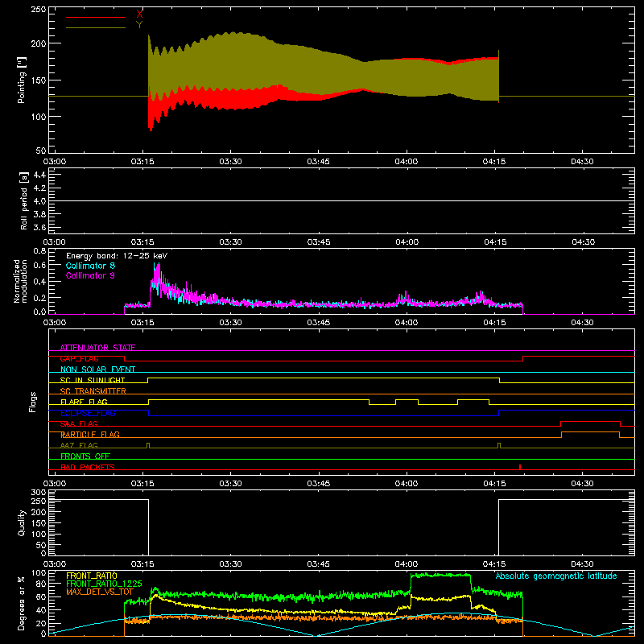
Task: Click the "Absolute geomagnetic latitude" legend label
Action: 556,576
